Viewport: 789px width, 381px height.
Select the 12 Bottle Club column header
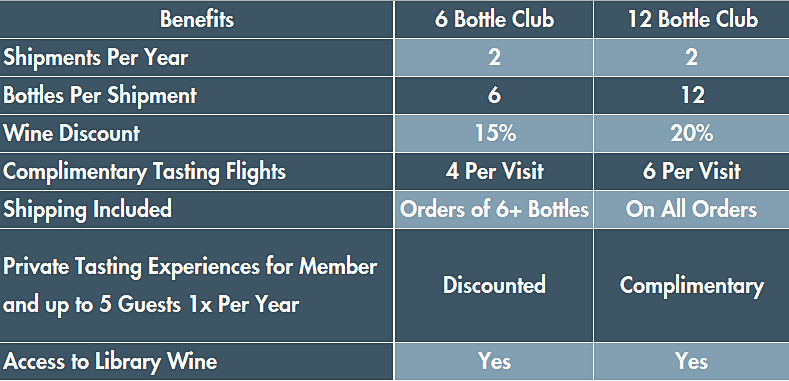692,20
